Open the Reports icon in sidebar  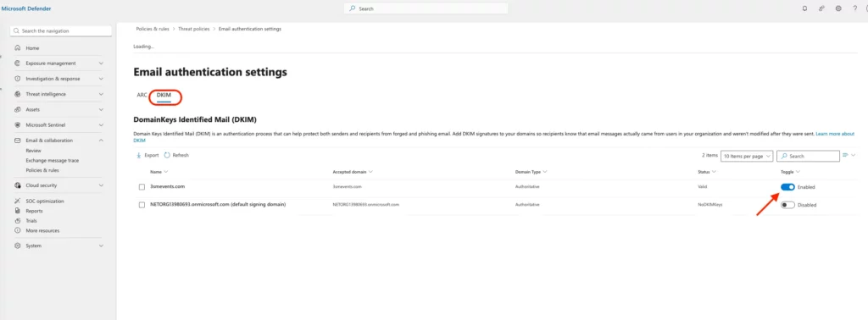[x=18, y=211]
